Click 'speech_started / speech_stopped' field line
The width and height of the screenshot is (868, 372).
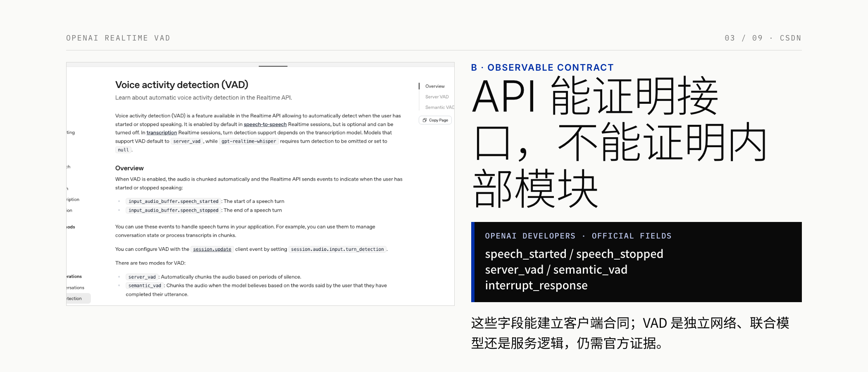click(x=574, y=254)
